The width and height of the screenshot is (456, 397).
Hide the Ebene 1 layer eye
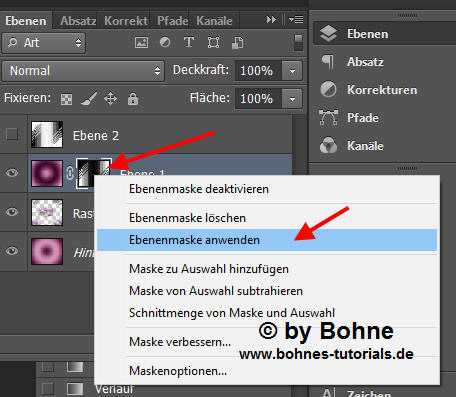[x=12, y=173]
